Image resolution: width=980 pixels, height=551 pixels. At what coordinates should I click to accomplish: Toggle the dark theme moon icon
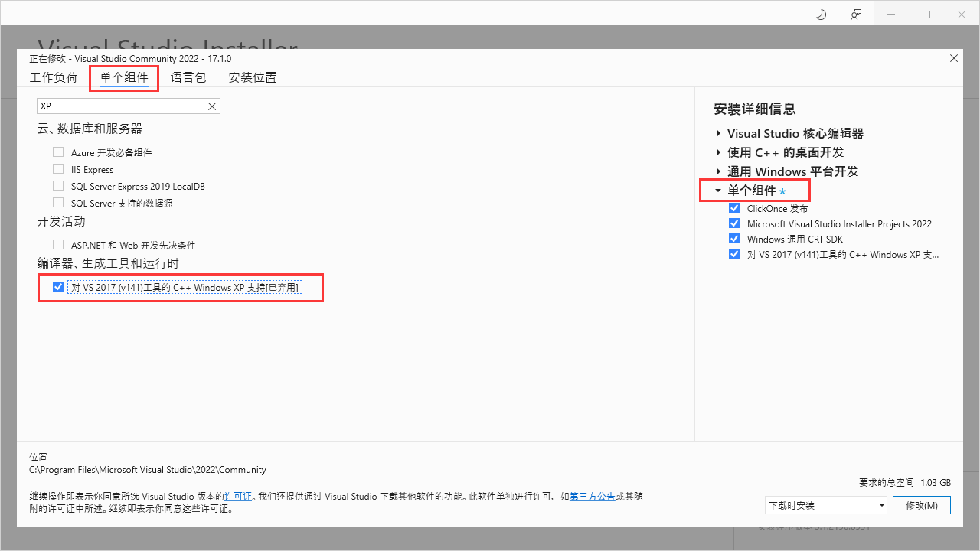click(822, 15)
